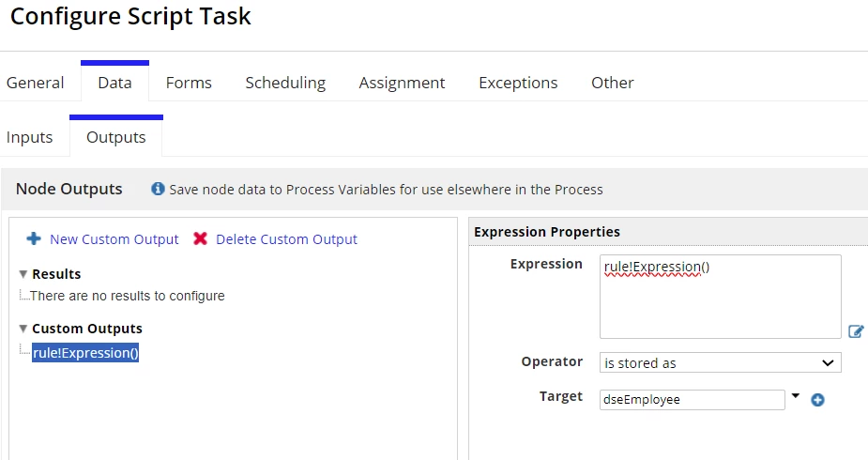
Task: Click the blue plus New Custom Output icon
Action: click(34, 238)
